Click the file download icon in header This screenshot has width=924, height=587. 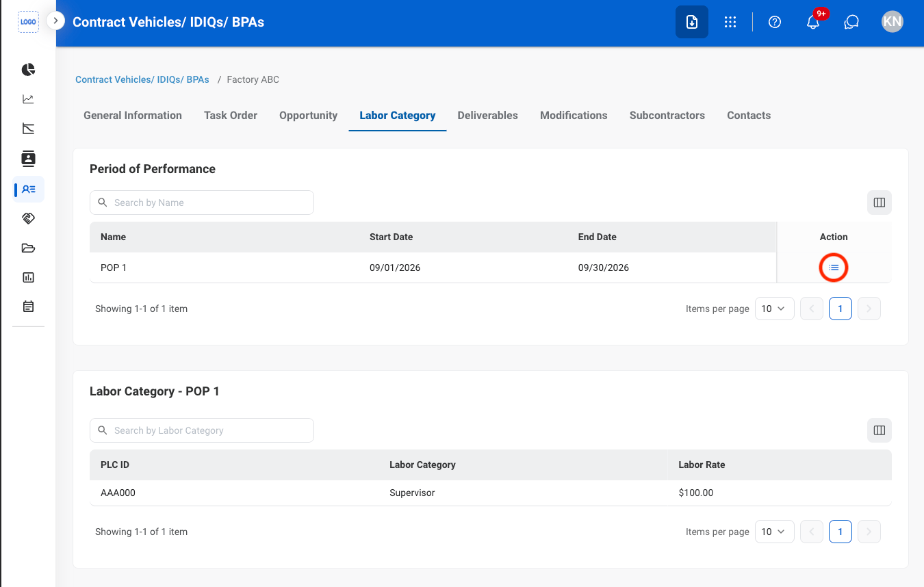(x=692, y=22)
